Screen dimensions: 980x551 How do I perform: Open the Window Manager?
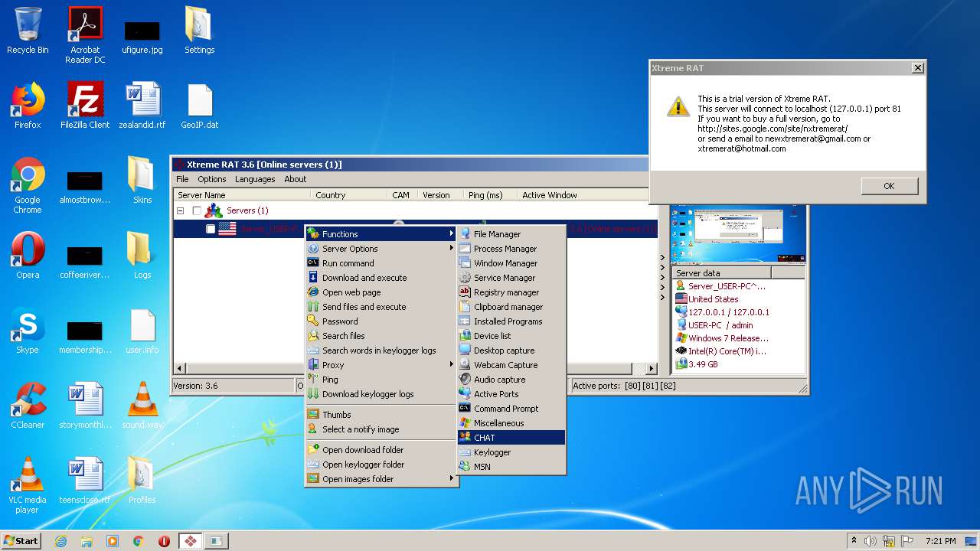[x=511, y=263]
